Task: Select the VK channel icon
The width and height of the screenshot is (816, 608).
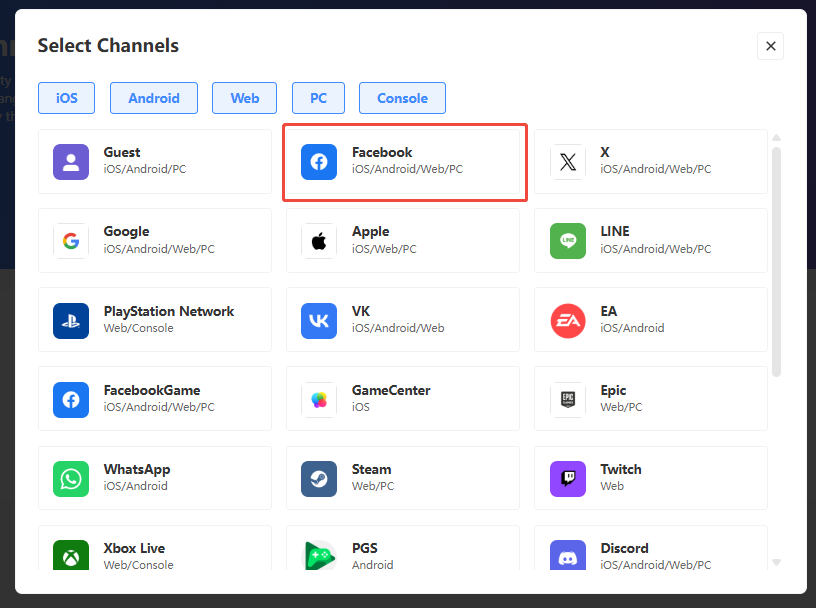Action: pos(319,320)
